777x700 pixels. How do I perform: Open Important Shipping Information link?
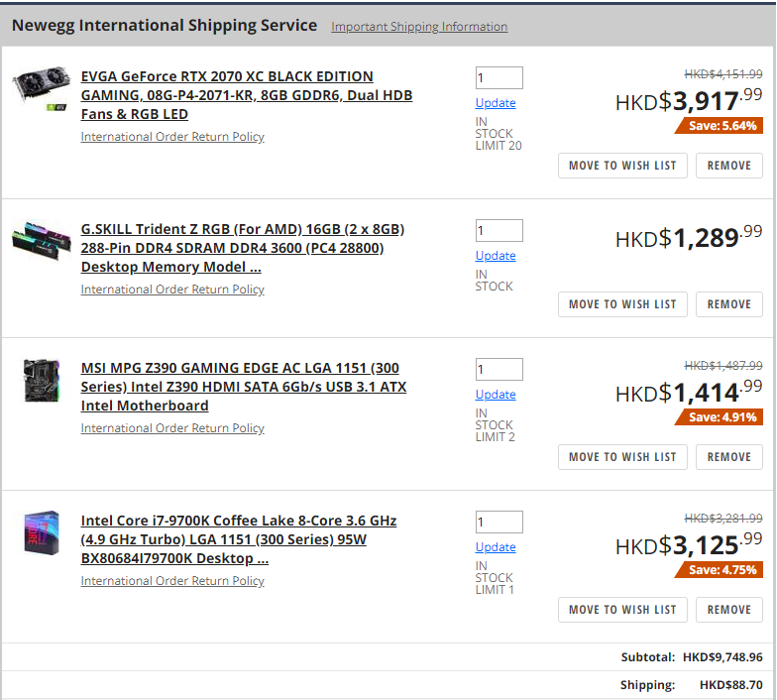tap(419, 27)
